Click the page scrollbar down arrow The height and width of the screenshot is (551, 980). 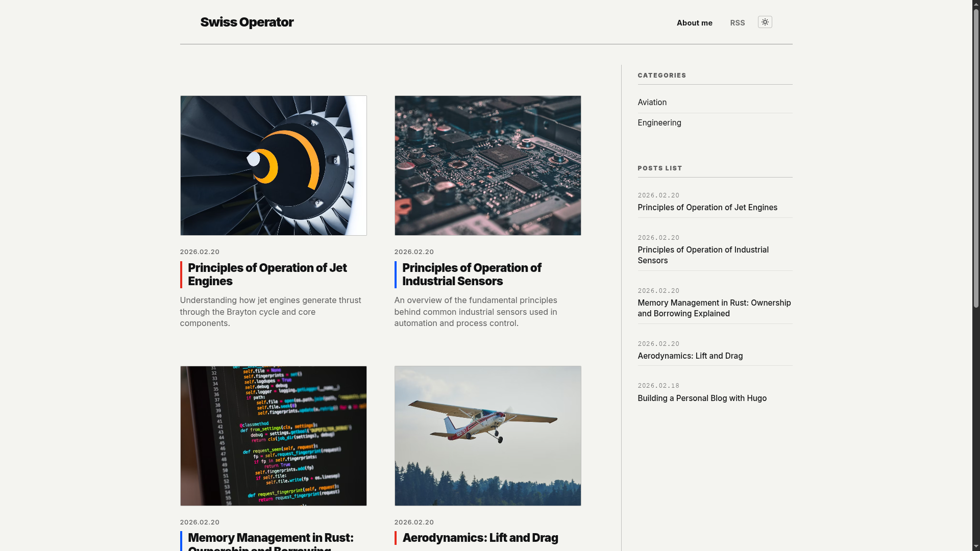[x=976, y=546]
